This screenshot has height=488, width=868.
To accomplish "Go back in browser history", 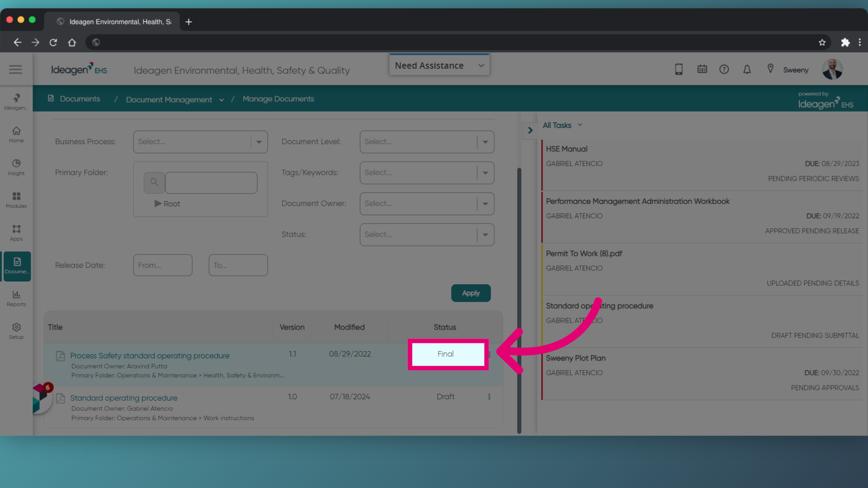I will click(17, 42).
